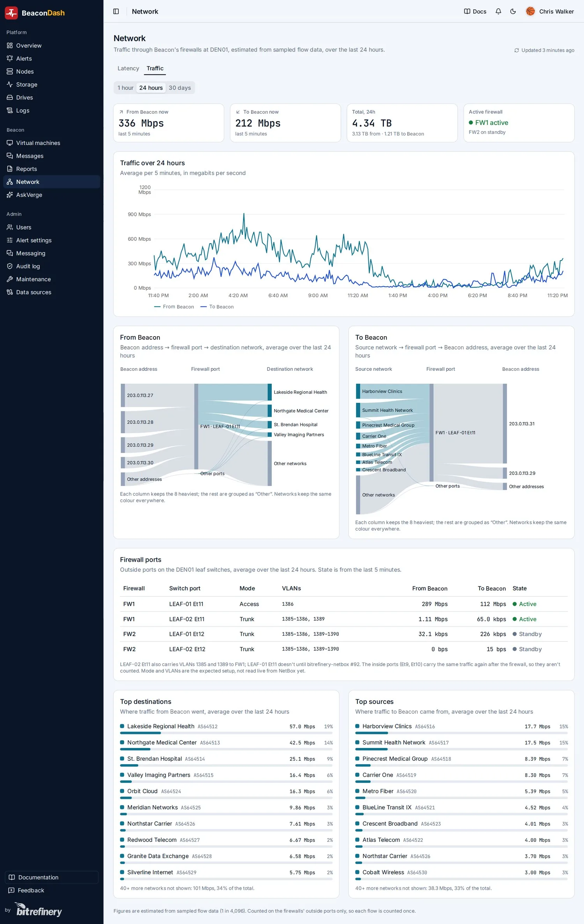This screenshot has width=584, height=924.
Task: Go to Messages in sidebar
Action: tap(52, 156)
